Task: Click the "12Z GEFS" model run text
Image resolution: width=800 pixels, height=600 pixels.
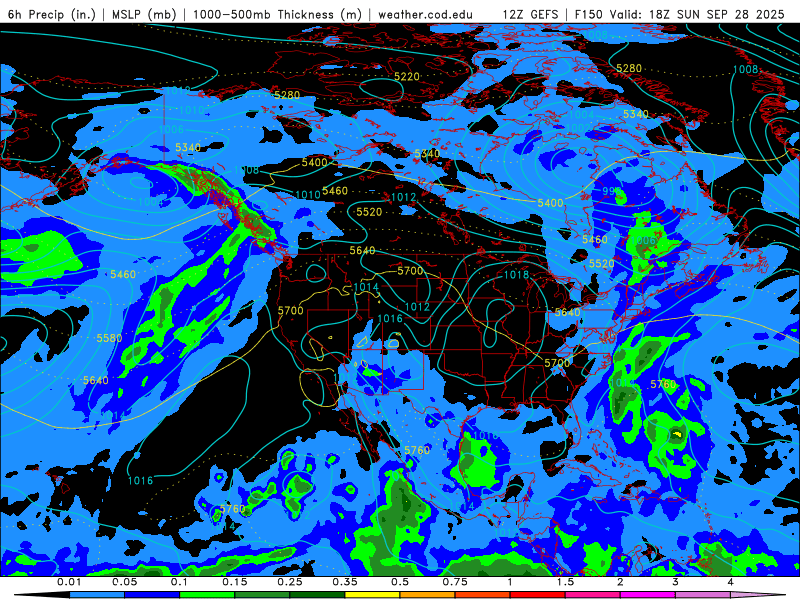Action: click(x=530, y=14)
